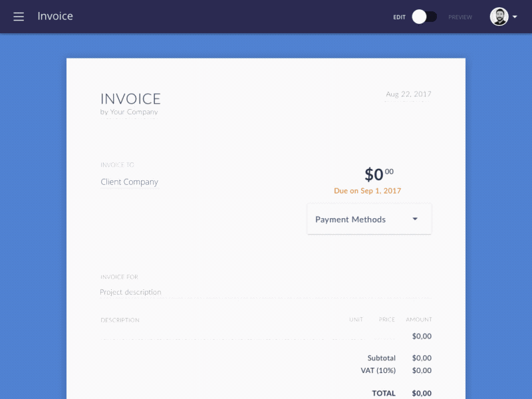This screenshot has width=532, height=399.
Task: Click the DESCRIPTION column header
Action: click(x=120, y=320)
